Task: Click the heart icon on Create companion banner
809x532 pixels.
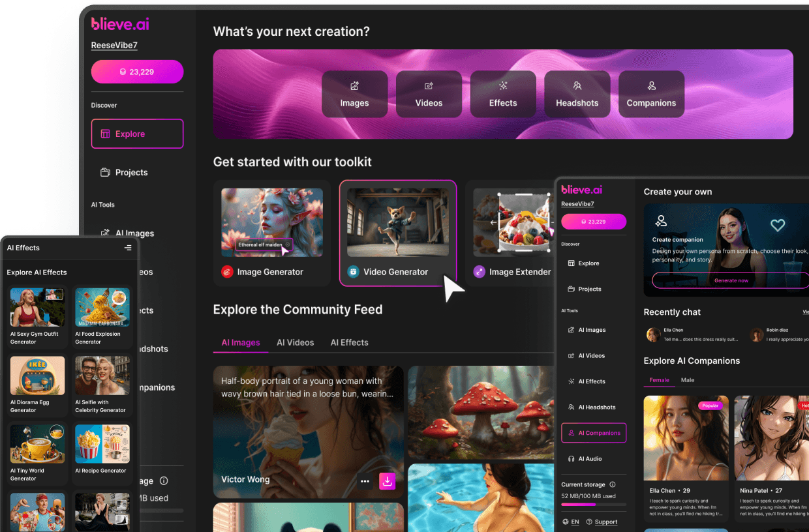Action: click(777, 226)
